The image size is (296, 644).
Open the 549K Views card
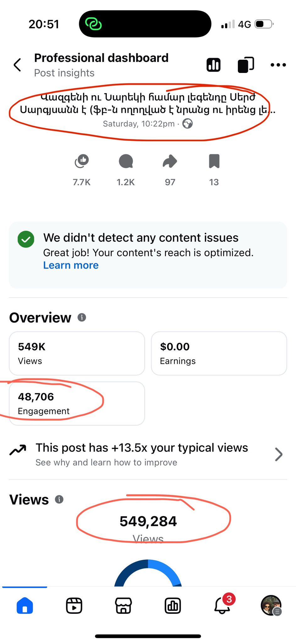coord(77,353)
